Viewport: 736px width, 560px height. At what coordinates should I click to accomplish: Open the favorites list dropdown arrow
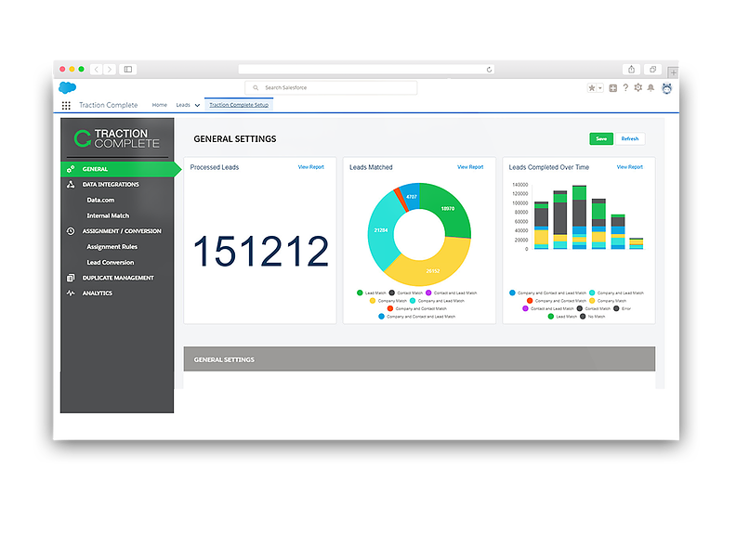click(x=600, y=87)
